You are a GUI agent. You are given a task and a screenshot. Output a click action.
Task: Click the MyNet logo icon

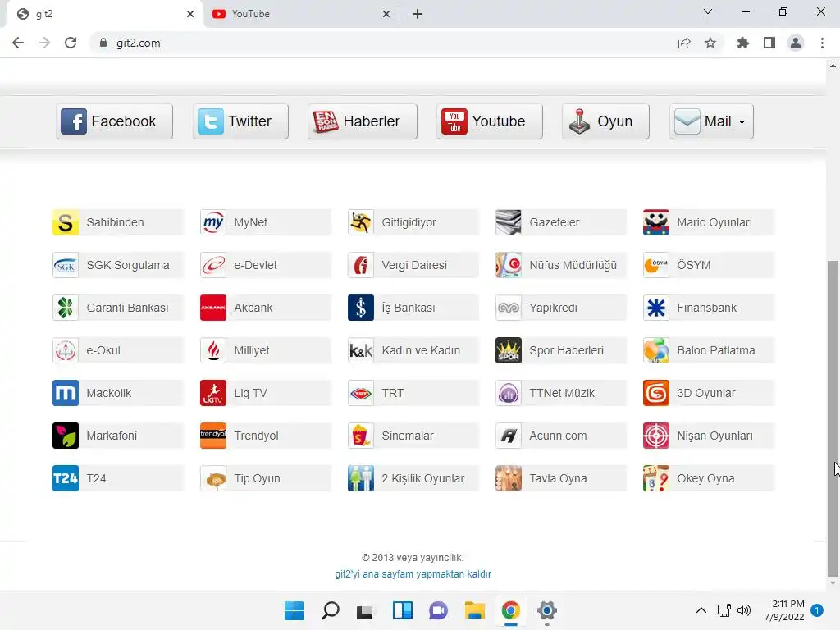pyautogui.click(x=213, y=222)
